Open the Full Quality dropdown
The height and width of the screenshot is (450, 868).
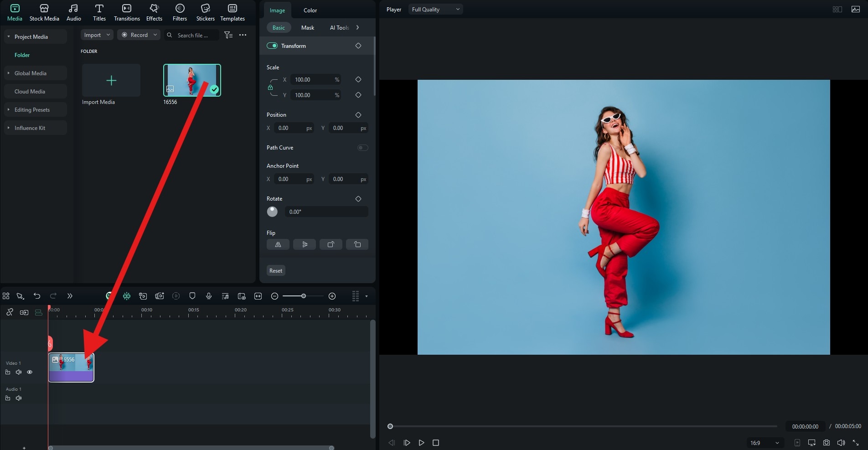[435, 9]
